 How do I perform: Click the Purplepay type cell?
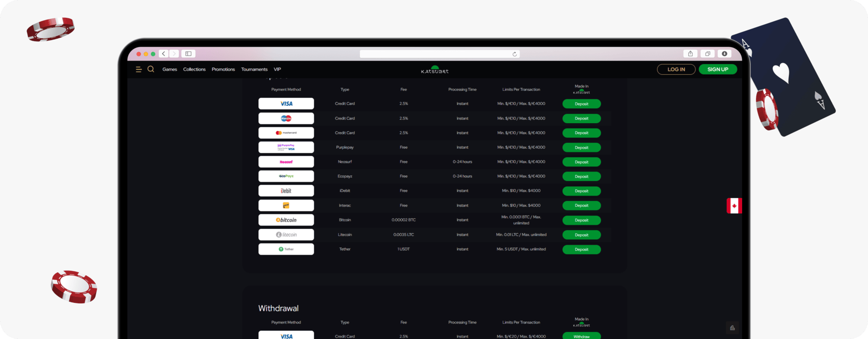[345, 147]
